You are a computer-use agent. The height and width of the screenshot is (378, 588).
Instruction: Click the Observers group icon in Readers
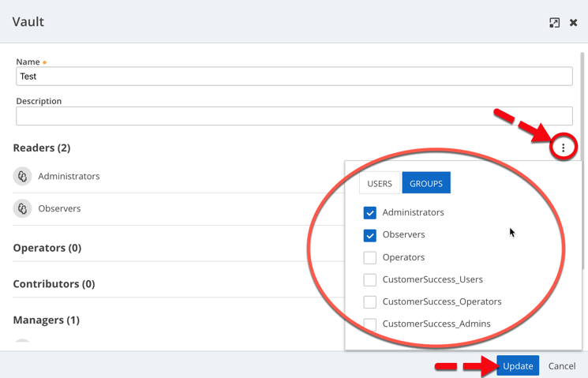[22, 208]
